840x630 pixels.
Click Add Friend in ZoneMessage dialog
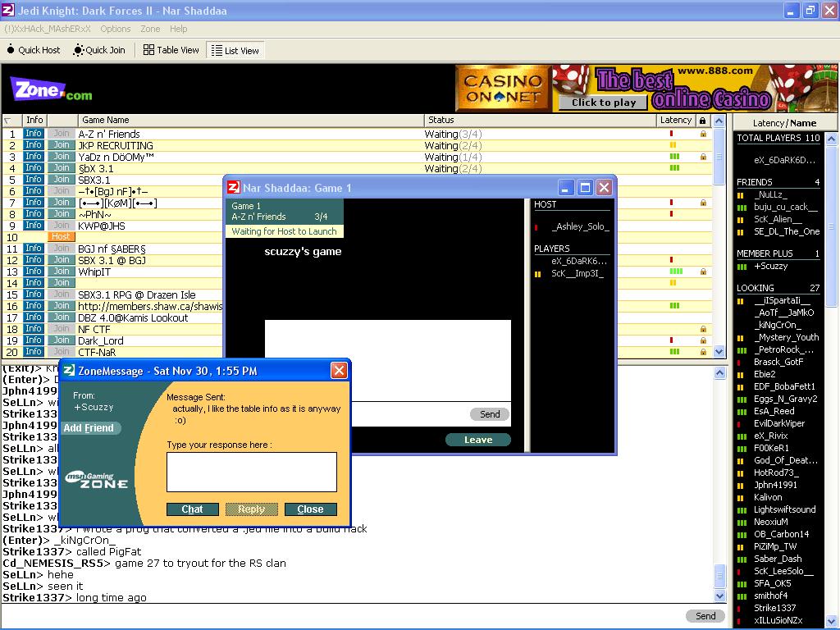tap(89, 428)
